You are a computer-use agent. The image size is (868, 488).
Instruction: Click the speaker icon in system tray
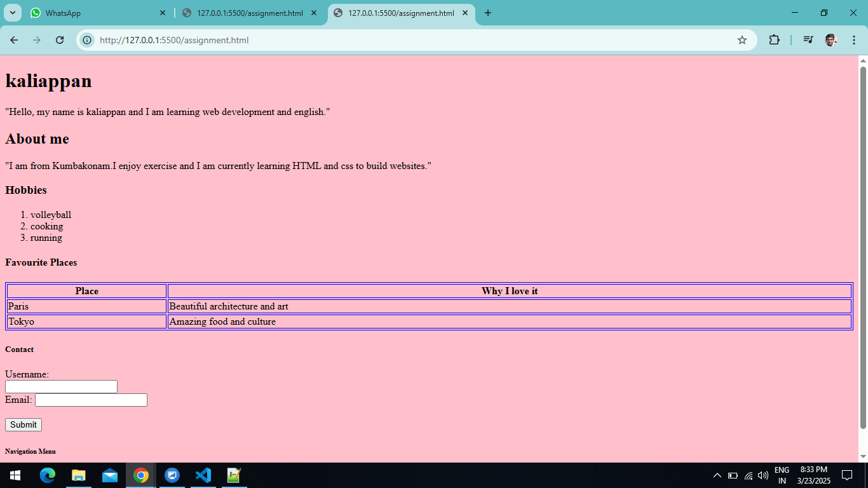click(x=763, y=475)
